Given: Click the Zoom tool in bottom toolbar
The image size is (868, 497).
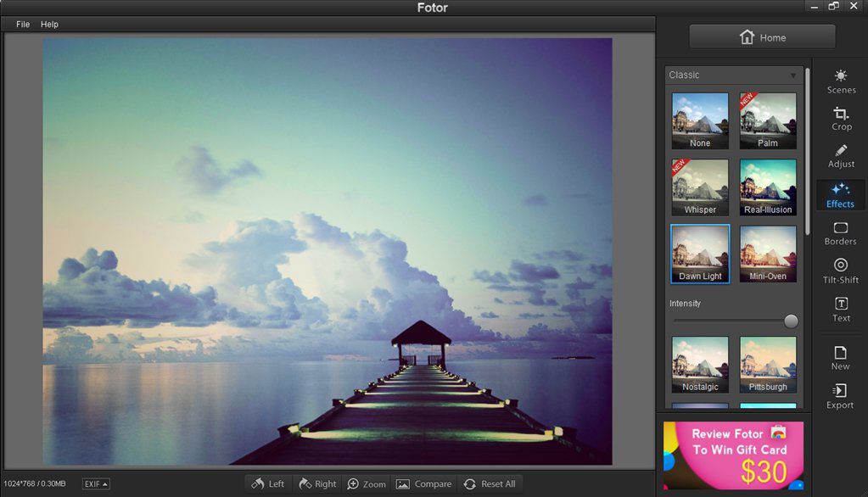Looking at the screenshot, I should point(367,483).
